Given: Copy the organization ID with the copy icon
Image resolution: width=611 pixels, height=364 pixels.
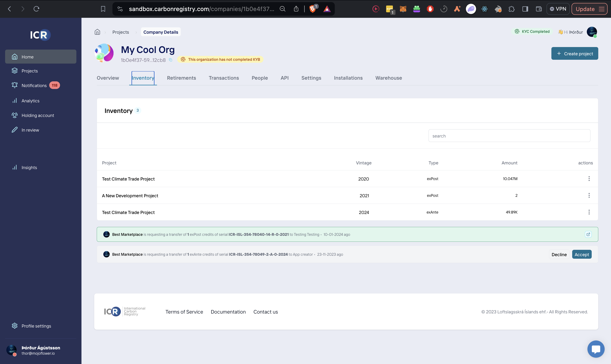Looking at the screenshot, I should [171, 60].
